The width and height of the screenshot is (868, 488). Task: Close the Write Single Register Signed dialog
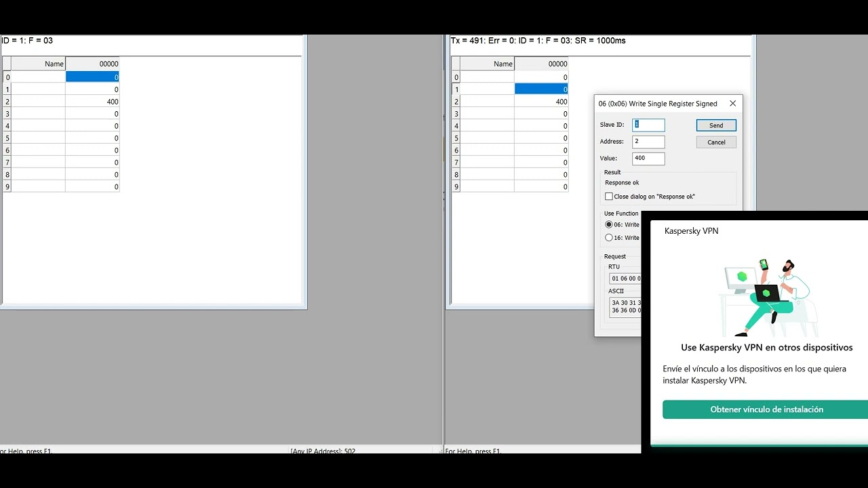(732, 104)
